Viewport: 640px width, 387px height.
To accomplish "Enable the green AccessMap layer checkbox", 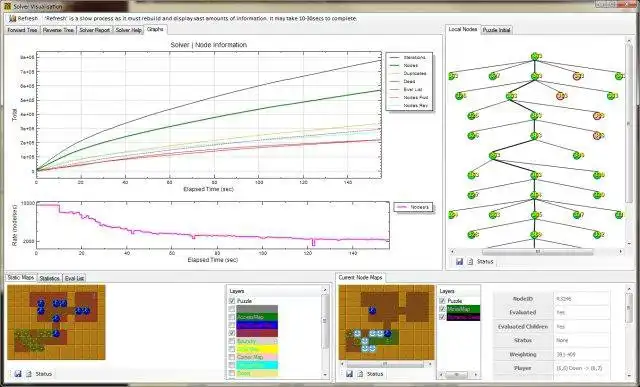I will point(232,317).
